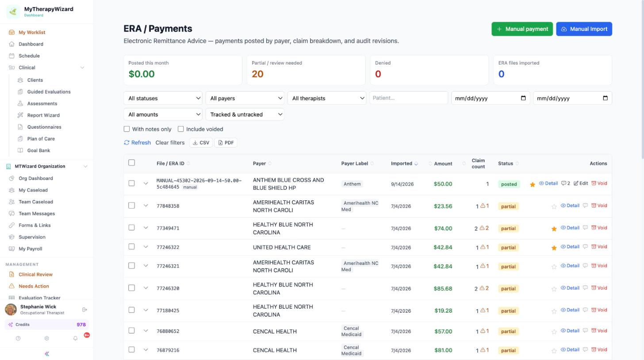Viewport: 644px width, 360px height.
Task: Refresh the payments list
Action: tap(137, 143)
